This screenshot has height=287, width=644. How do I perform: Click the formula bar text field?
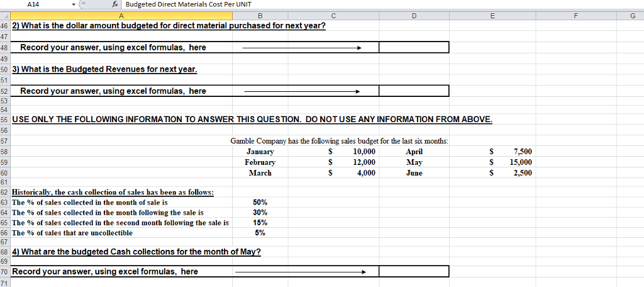click(x=383, y=4)
